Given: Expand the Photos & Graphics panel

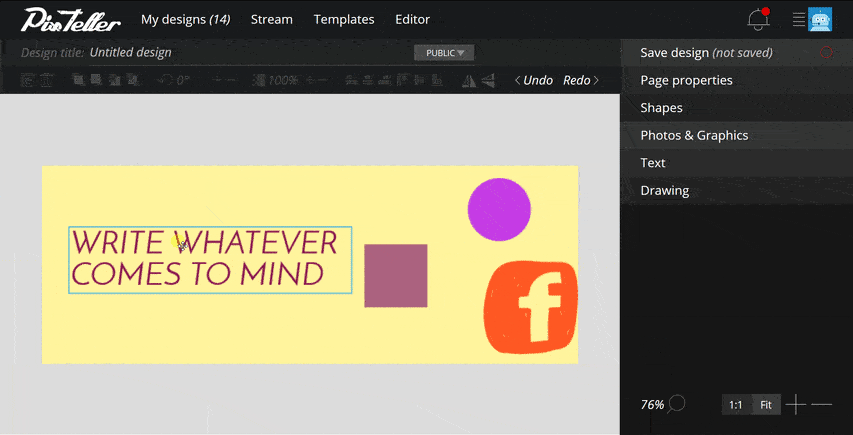Looking at the screenshot, I should (737, 135).
